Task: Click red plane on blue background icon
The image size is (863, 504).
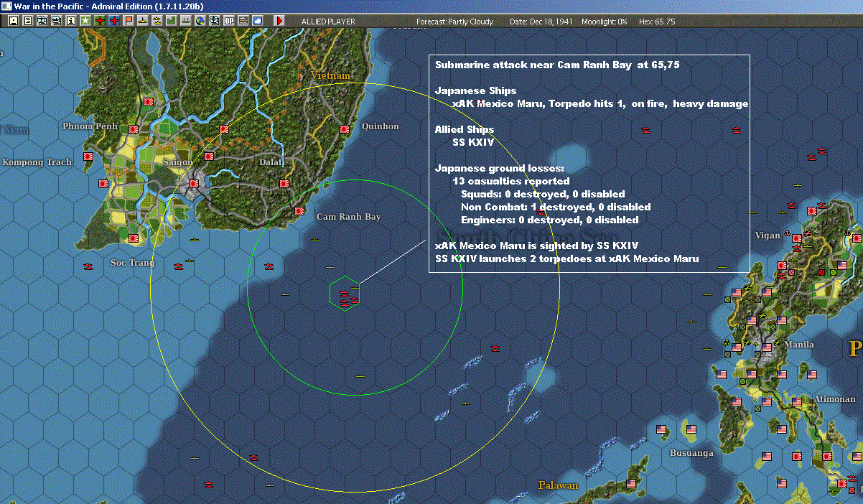Action: pyautogui.click(x=114, y=21)
